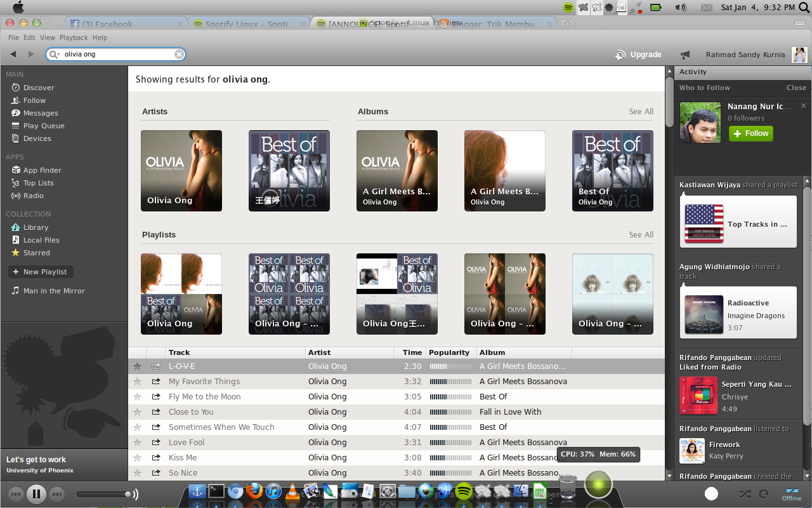Open the Edit menu

click(30, 37)
